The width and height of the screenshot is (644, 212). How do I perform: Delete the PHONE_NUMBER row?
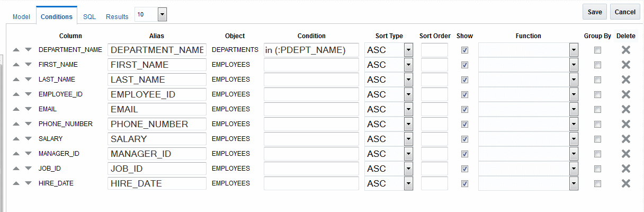pyautogui.click(x=625, y=124)
